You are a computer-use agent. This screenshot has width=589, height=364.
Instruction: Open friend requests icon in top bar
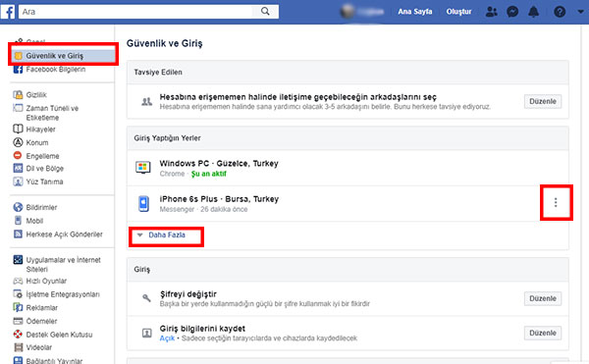point(491,12)
